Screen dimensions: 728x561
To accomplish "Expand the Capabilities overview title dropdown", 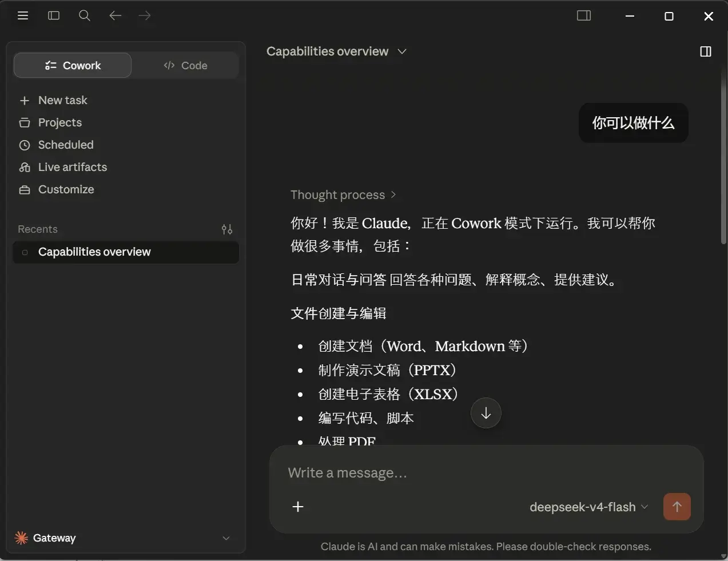I will pyautogui.click(x=336, y=51).
